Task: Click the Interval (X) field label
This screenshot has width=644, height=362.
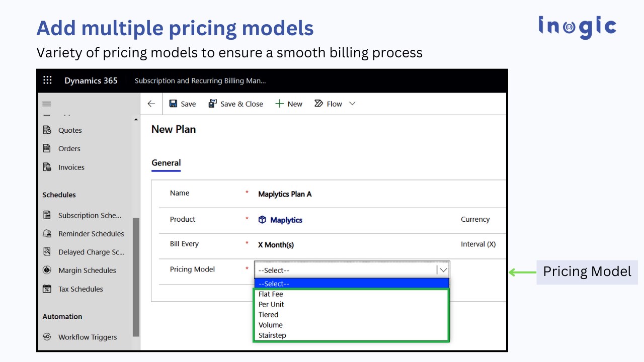Action: click(478, 244)
